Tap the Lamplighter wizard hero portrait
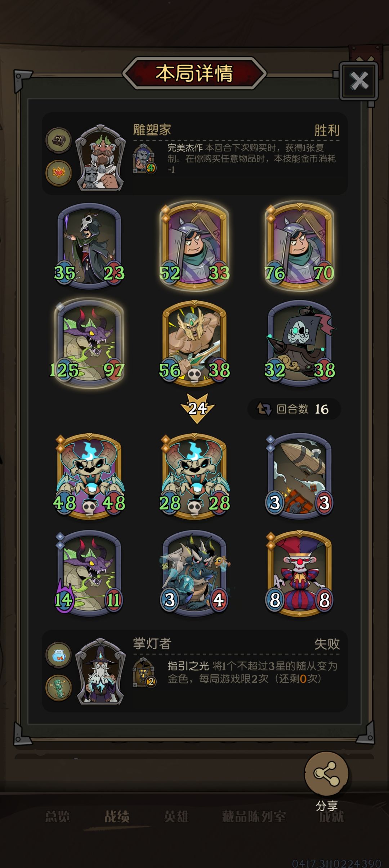This screenshot has width=389, height=868. 100,672
